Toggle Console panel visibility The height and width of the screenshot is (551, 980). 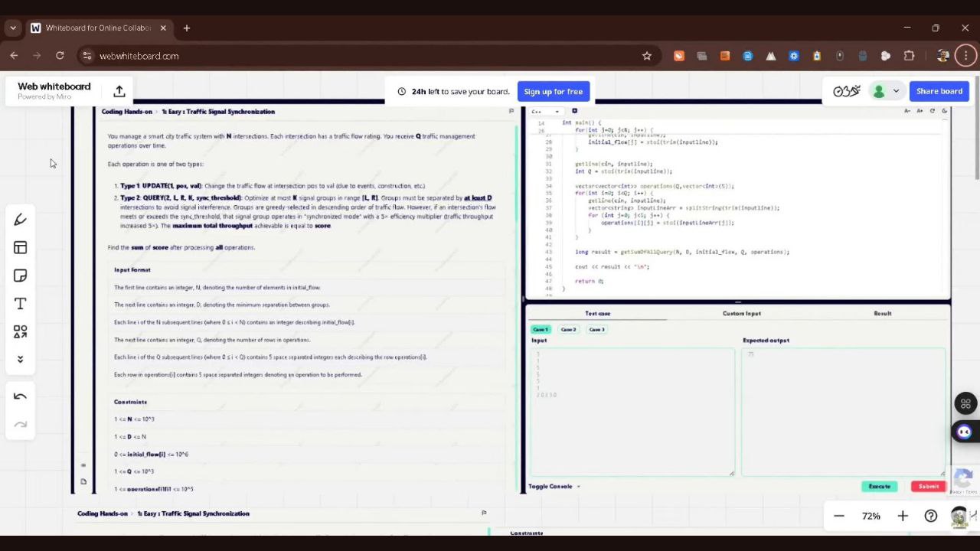click(554, 487)
